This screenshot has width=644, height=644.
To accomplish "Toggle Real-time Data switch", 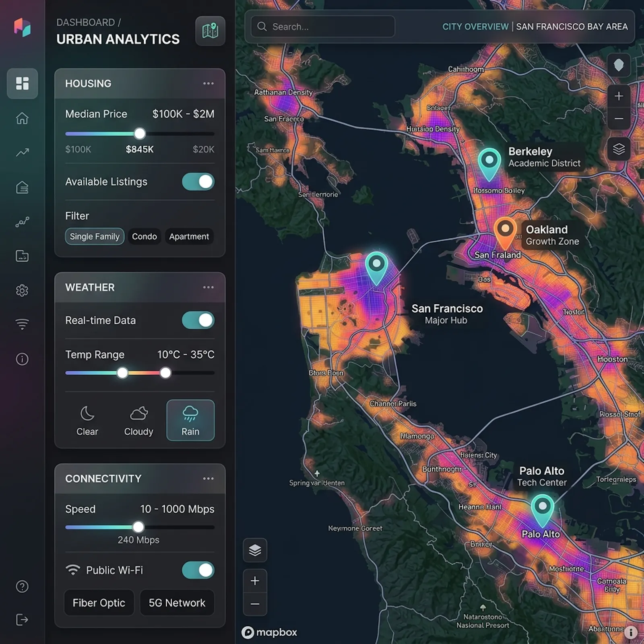I will (198, 320).
